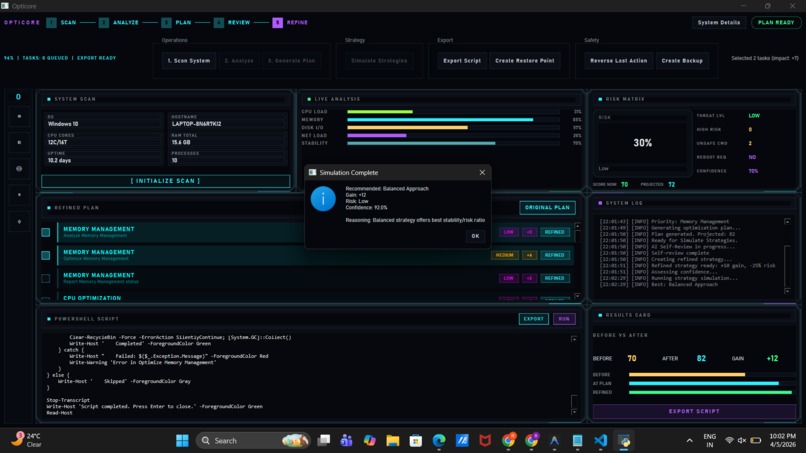This screenshot has height=453, width=806.
Task: Click the taskbar Search box
Action: pos(253,441)
